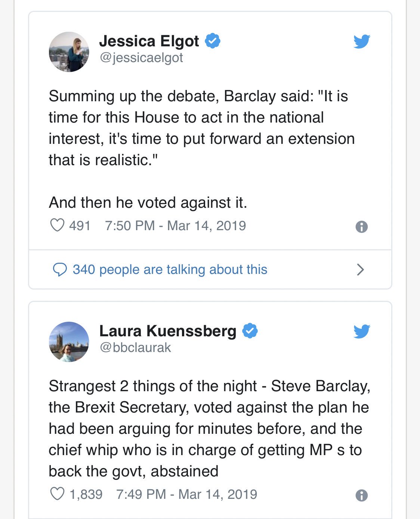Open "340 people are talking about this"
The height and width of the screenshot is (519, 420).
tap(170, 269)
